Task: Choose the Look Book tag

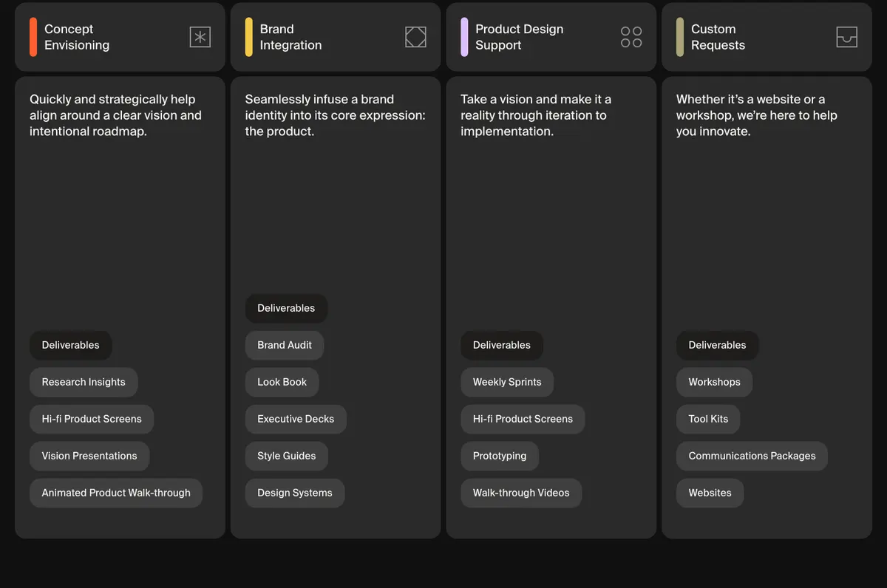Action: [x=282, y=382]
